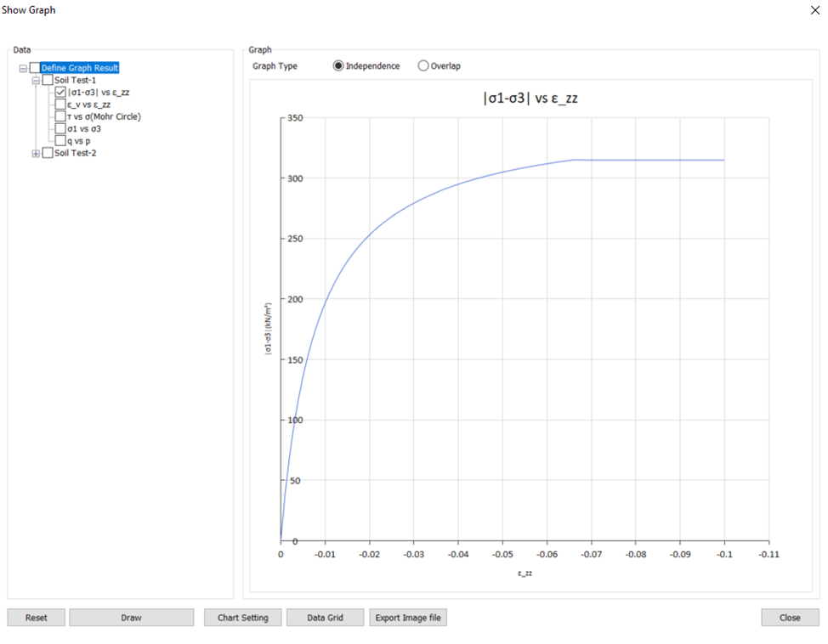Uncheck the |σ1-σ3| vs ε_zz checkbox

[x=60, y=93]
